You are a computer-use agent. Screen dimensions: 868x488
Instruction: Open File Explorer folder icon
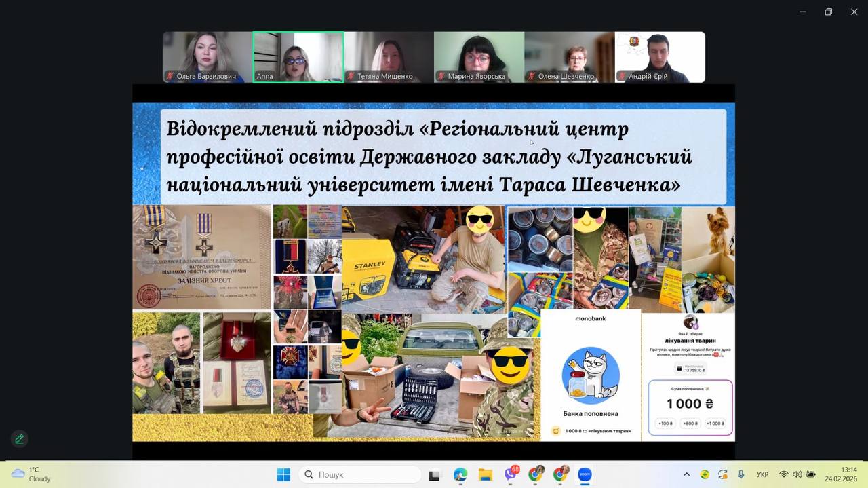pyautogui.click(x=486, y=474)
